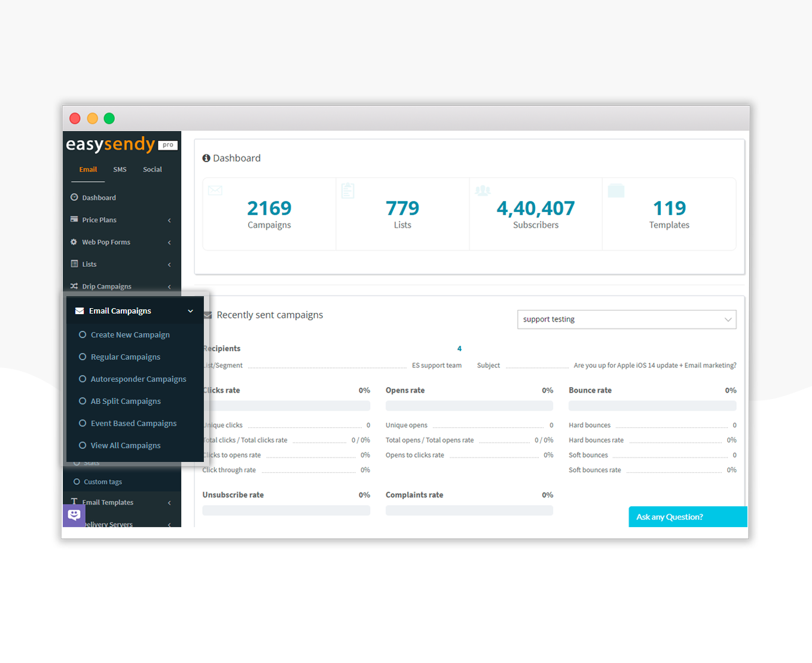Viewport: 812px width, 663px height.
Task: Click the Price Plans card icon
Action: point(74,220)
